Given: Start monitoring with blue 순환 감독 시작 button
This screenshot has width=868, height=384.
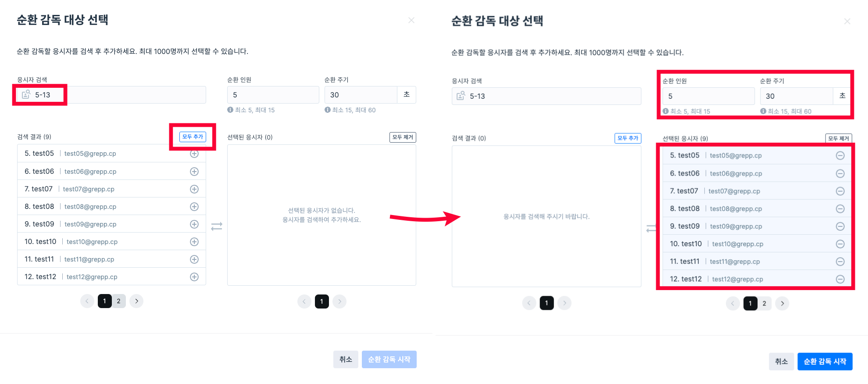Looking at the screenshot, I should [825, 362].
